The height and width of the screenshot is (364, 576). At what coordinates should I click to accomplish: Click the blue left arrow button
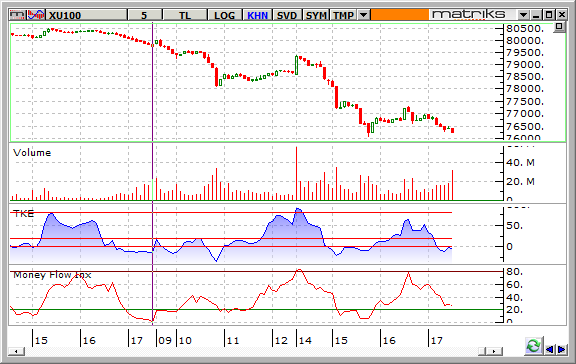click(x=550, y=349)
